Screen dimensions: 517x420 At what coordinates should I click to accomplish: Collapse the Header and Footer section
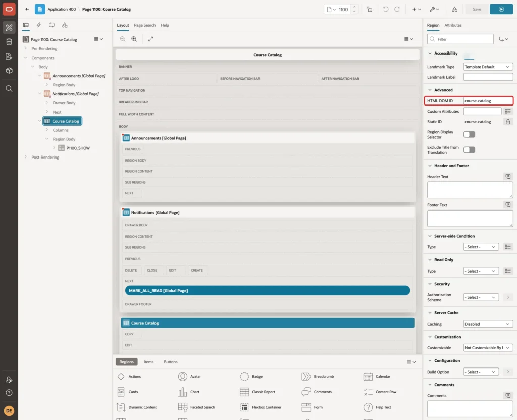[x=430, y=166]
